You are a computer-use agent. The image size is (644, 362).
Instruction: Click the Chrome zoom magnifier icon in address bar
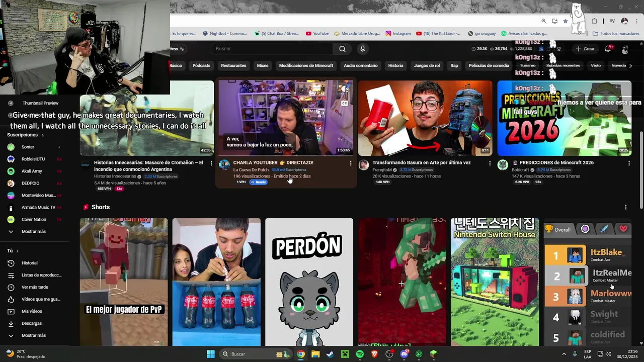tap(544, 21)
